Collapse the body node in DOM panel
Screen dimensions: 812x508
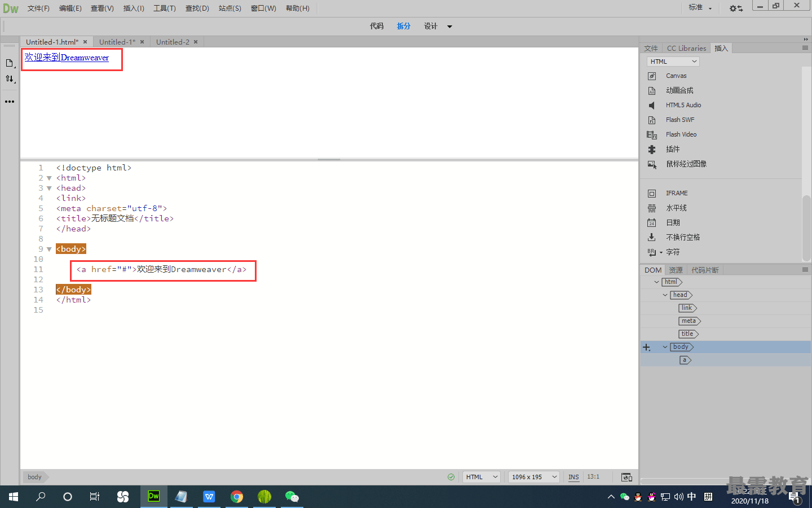point(665,347)
